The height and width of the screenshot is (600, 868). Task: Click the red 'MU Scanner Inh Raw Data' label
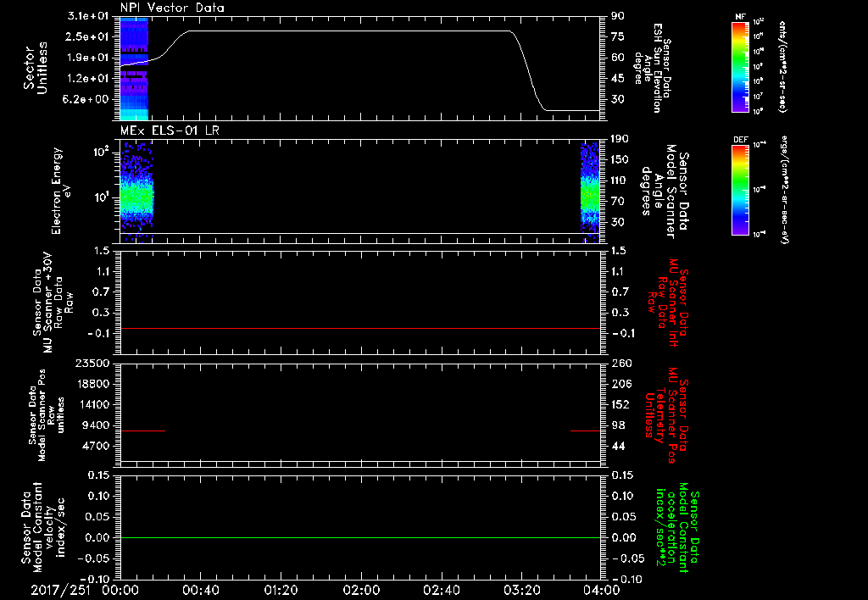[x=669, y=303]
